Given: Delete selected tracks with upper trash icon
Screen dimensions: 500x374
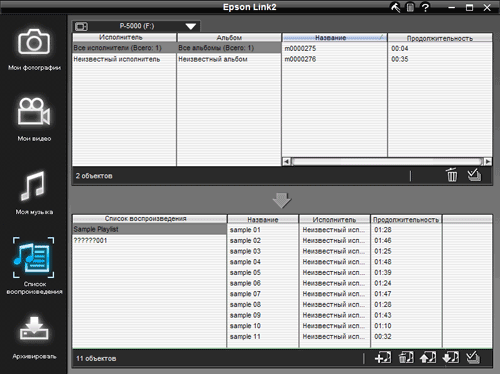Looking at the screenshot, I should pyautogui.click(x=452, y=175).
